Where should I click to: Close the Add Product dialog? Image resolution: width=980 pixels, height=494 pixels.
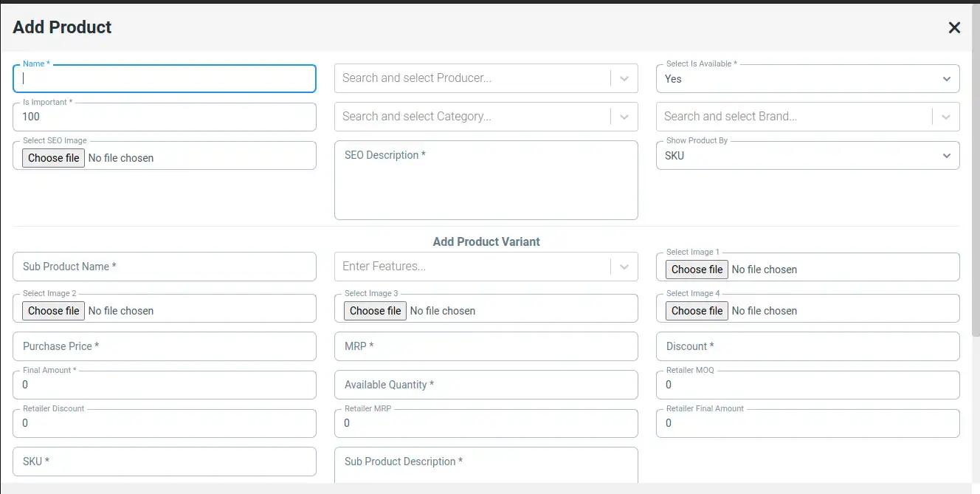coord(954,28)
